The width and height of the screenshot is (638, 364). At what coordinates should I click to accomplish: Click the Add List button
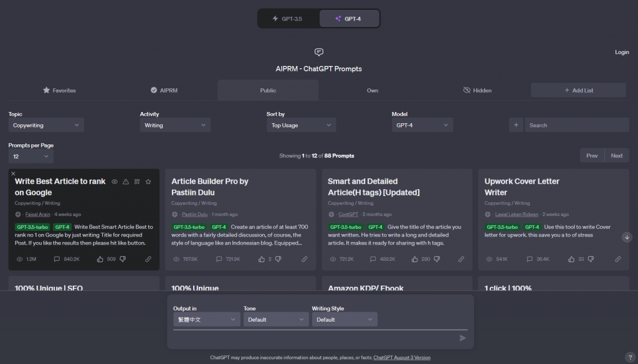[x=578, y=90]
